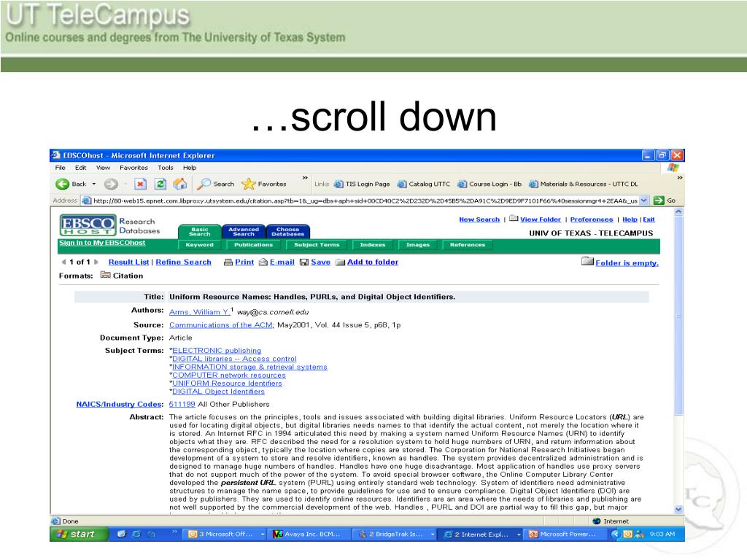Click the References sub-tab

coord(468,245)
